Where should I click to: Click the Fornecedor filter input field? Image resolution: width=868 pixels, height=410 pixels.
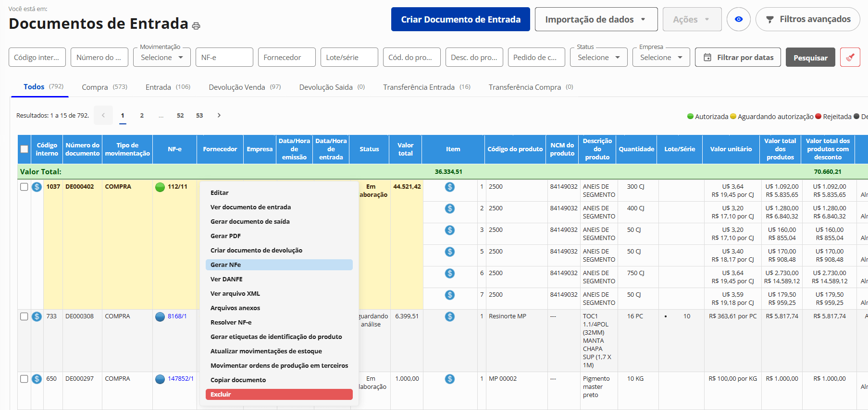[x=286, y=58]
